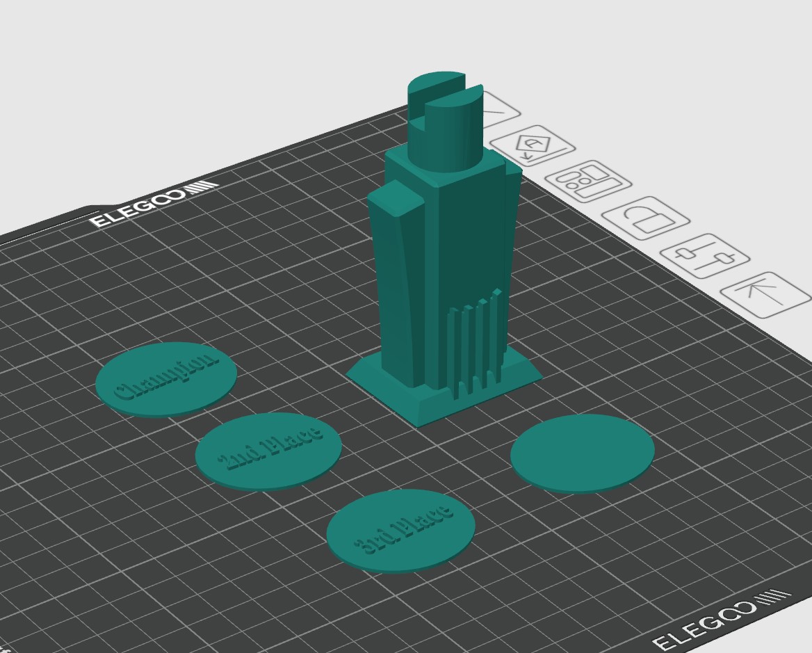This screenshot has height=653, width=812.
Task: Select the 3rd Place disc model
Action: click(401, 531)
